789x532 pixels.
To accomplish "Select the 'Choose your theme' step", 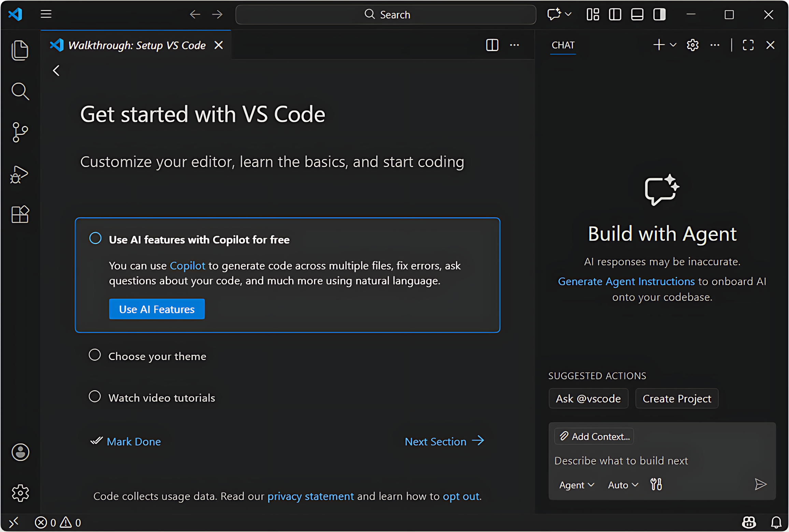I will click(157, 356).
